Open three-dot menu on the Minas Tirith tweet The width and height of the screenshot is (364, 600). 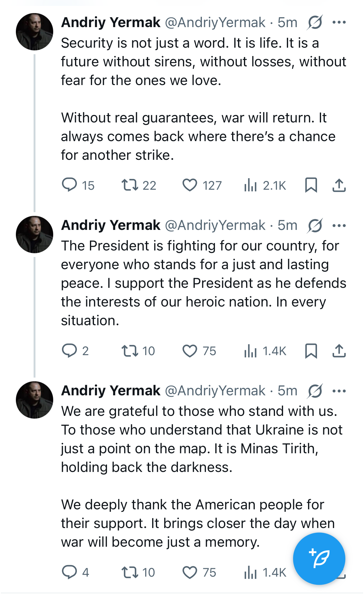point(339,391)
